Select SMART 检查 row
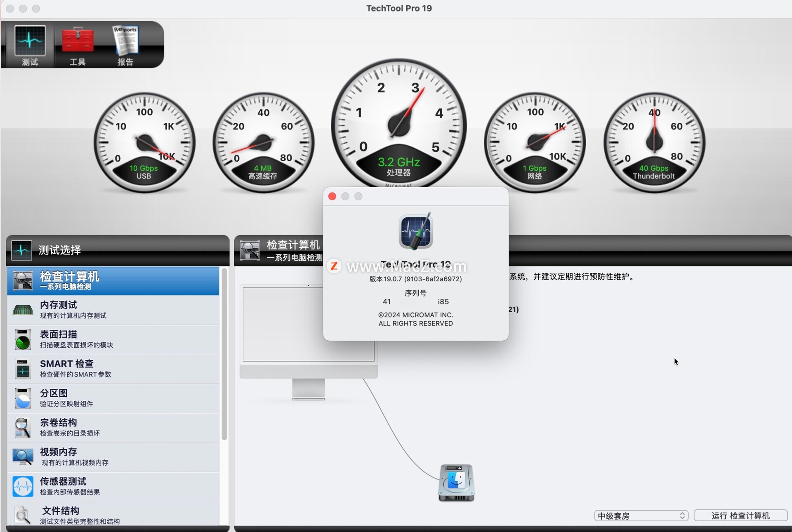792x532 pixels. [113, 369]
